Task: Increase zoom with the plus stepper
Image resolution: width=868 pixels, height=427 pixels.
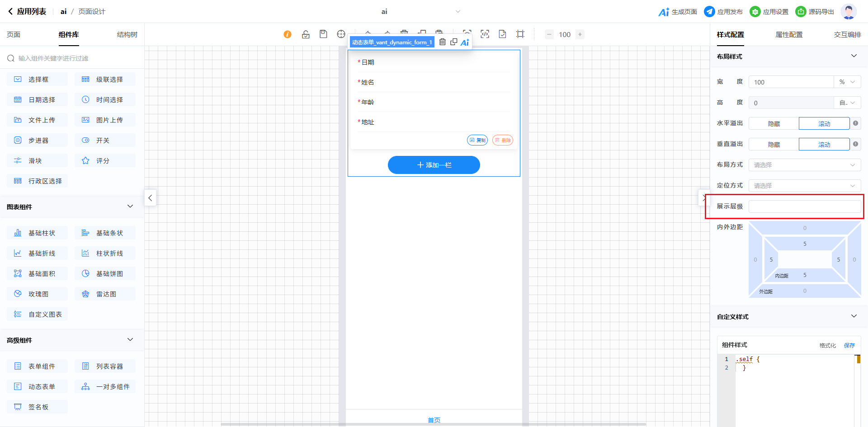Action: (x=580, y=34)
